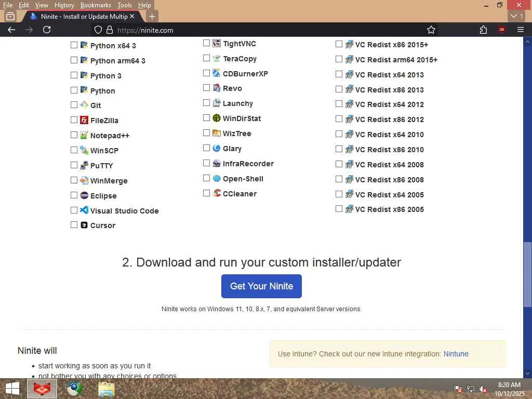The image size is (532, 399).
Task: Click the CDBurnerXP icon
Action: 217,73
